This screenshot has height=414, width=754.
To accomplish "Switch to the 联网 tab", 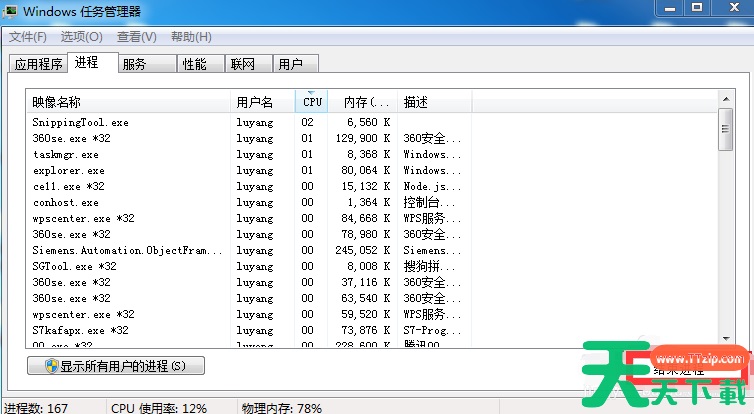I will [249, 64].
